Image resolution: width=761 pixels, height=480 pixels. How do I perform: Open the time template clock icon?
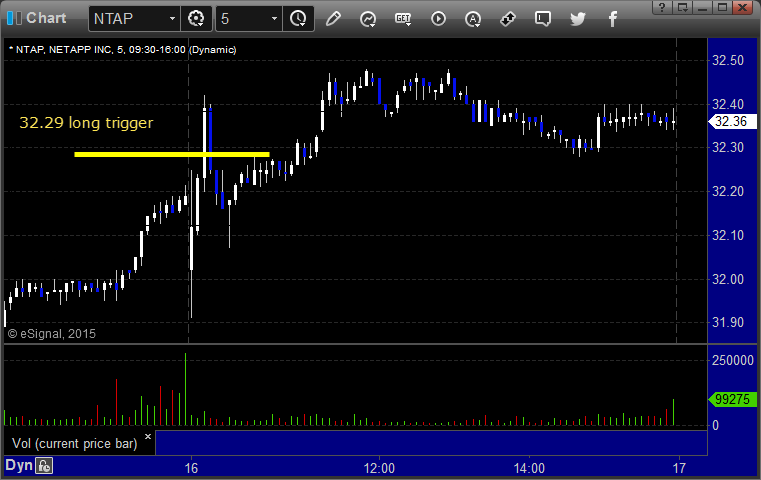coord(298,19)
